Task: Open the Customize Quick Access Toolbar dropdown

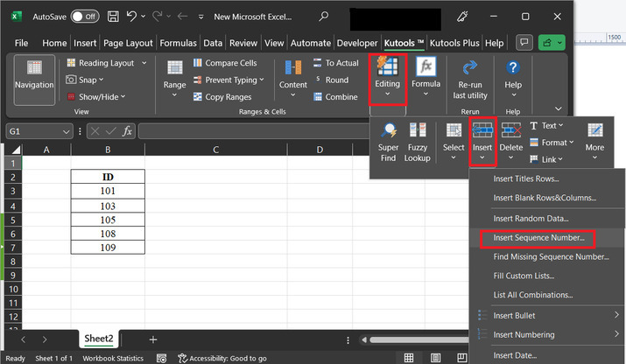Action: [x=200, y=17]
